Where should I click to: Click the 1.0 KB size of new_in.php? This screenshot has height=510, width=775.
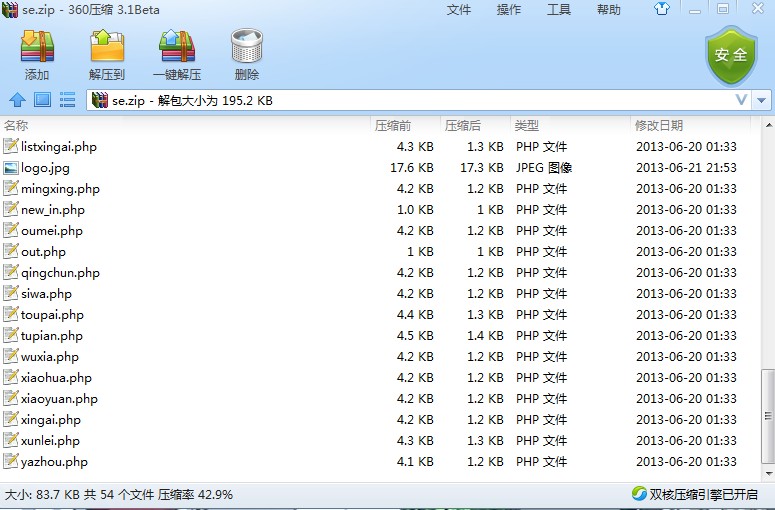click(x=415, y=210)
